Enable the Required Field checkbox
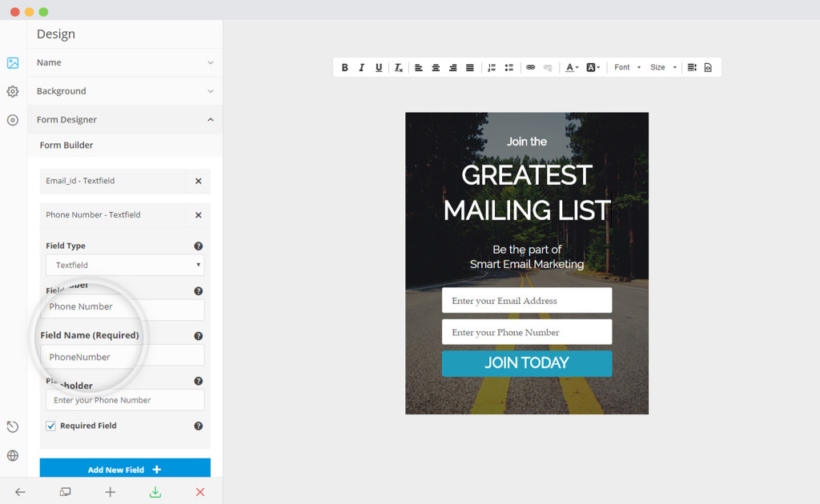The image size is (820, 504). pos(50,426)
